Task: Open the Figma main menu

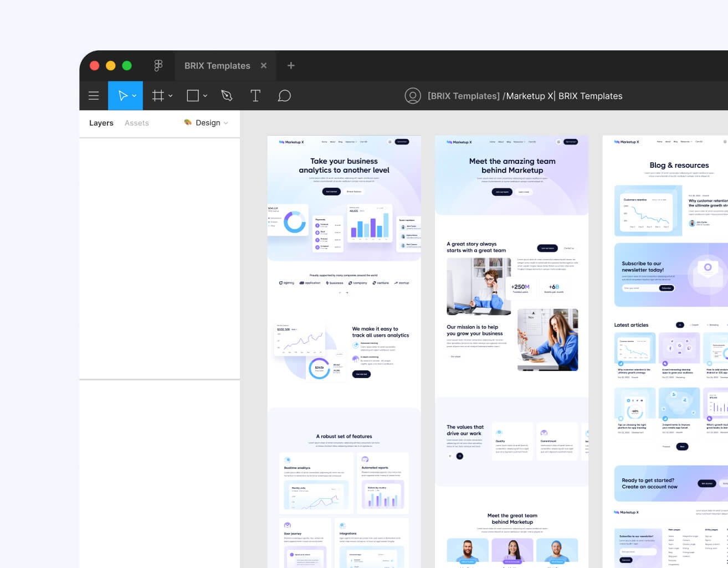Action: pos(94,95)
